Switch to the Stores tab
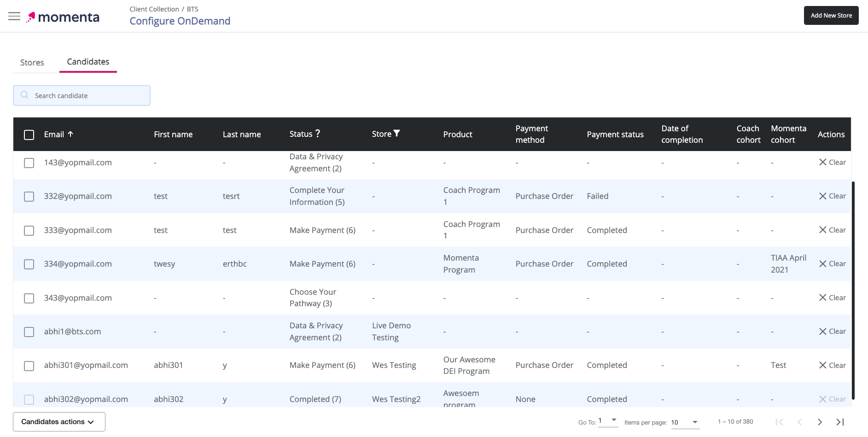This screenshot has width=868, height=437. pyautogui.click(x=32, y=63)
